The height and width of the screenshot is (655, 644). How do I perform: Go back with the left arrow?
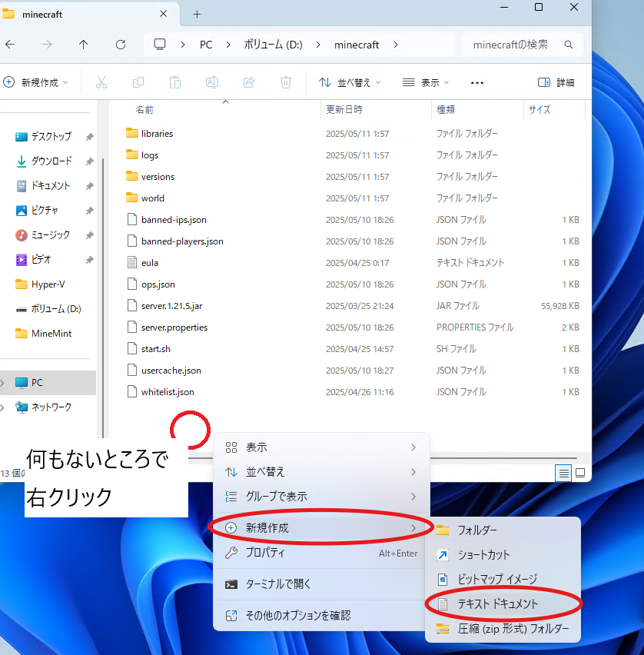(x=10, y=45)
